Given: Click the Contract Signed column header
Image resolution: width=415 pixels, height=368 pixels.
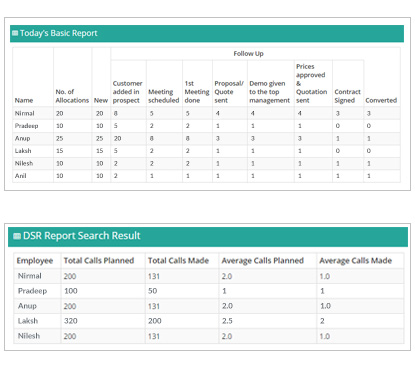Looking at the screenshot, I should coord(347,96).
